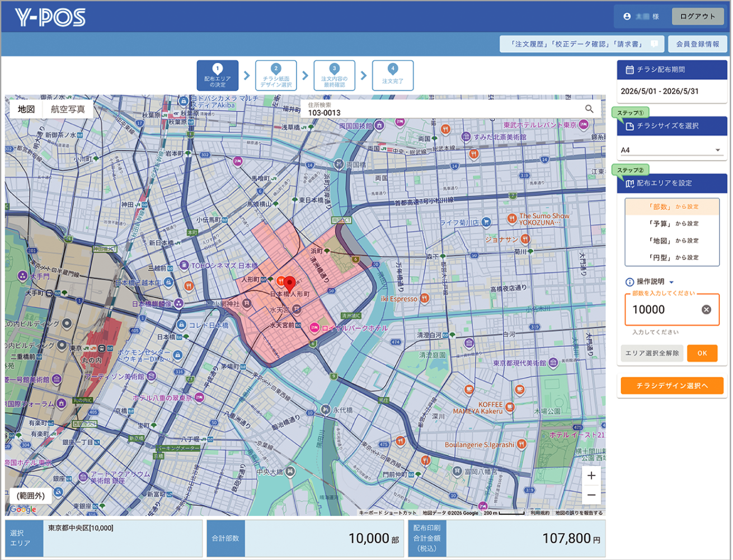Image resolution: width=733 pixels, height=560 pixels.
Task: Click the 東京都現代美術館 map marker
Action: 553,363
